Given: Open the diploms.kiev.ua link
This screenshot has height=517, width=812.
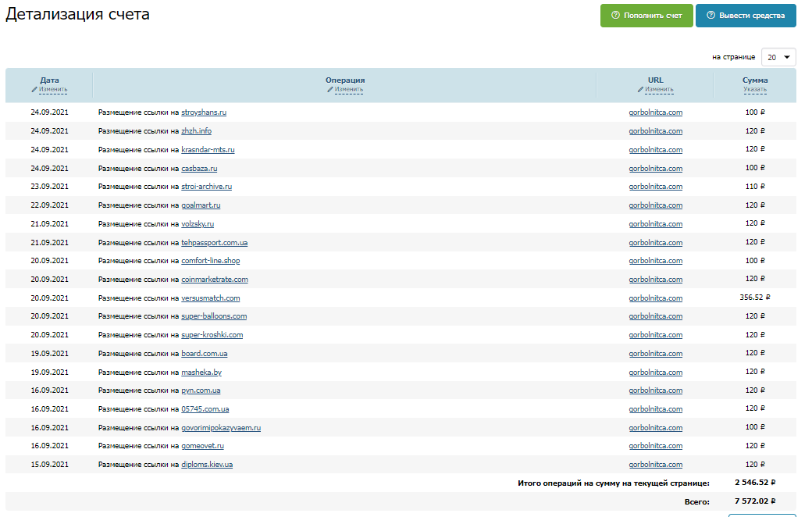Looking at the screenshot, I should click(207, 464).
